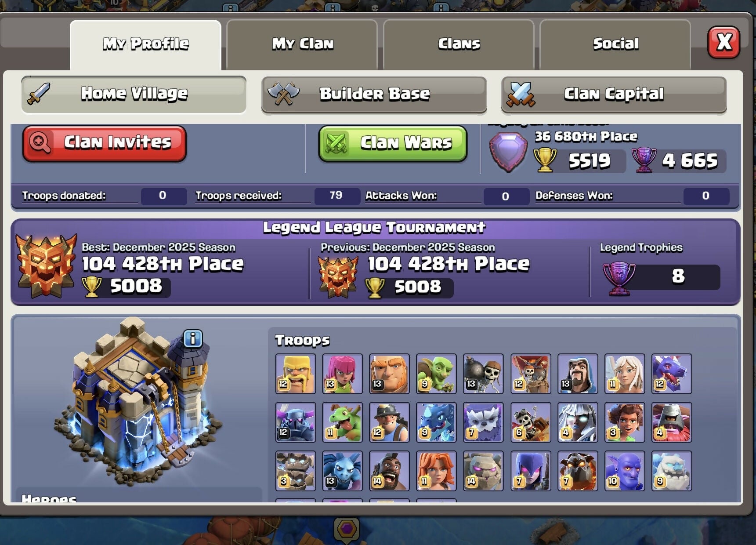Image resolution: width=756 pixels, height=545 pixels.
Task: Open the Clans tab
Action: pos(459,44)
